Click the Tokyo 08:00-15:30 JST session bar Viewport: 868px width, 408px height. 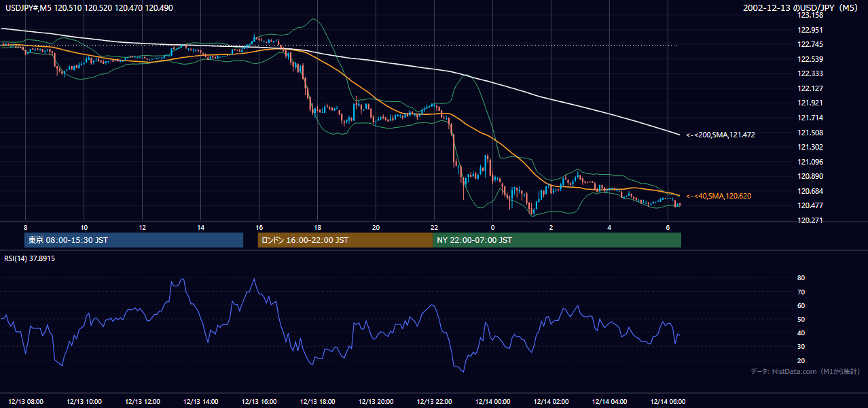(133, 240)
